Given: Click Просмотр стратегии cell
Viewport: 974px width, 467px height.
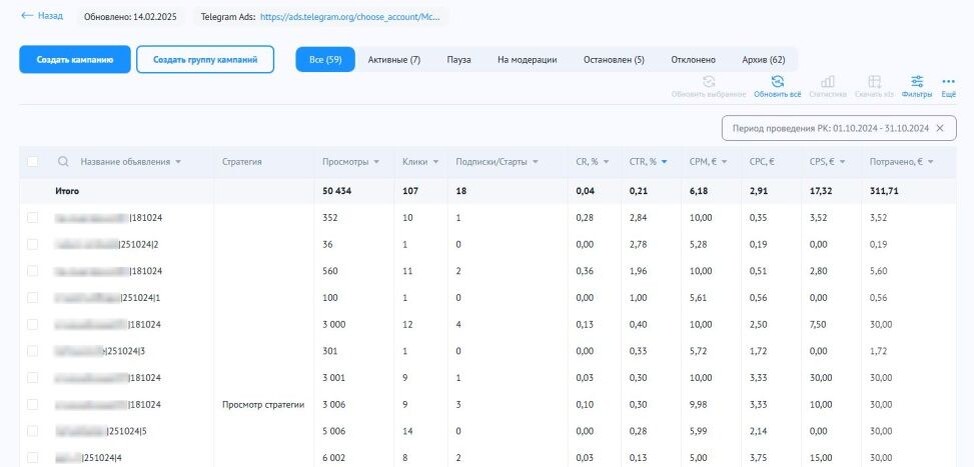Looking at the screenshot, I should pyautogui.click(x=263, y=405).
